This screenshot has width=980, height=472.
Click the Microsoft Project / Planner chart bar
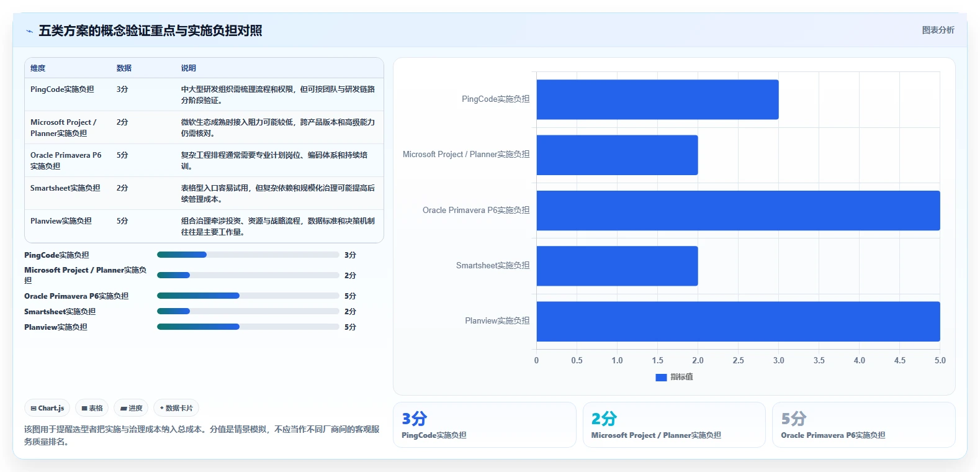click(617, 155)
